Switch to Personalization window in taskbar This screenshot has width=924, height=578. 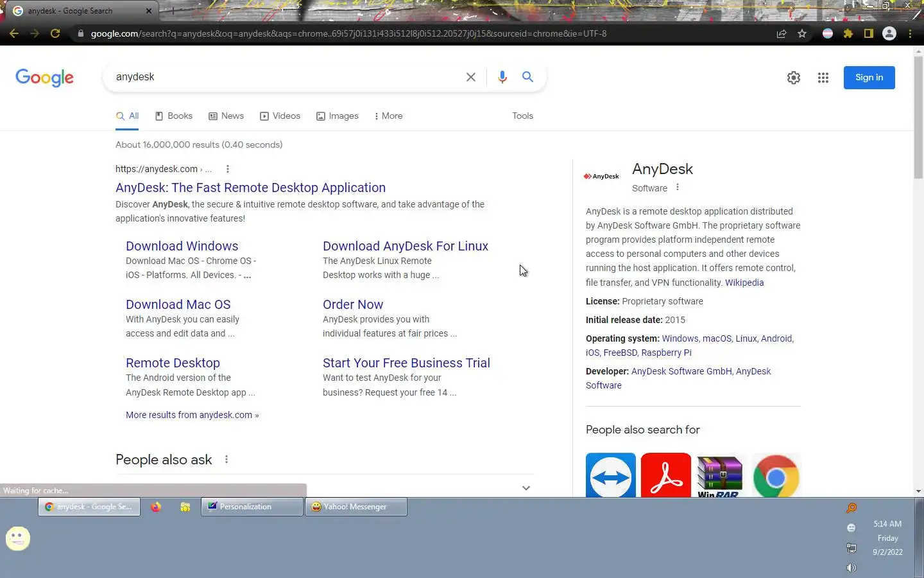252,507
